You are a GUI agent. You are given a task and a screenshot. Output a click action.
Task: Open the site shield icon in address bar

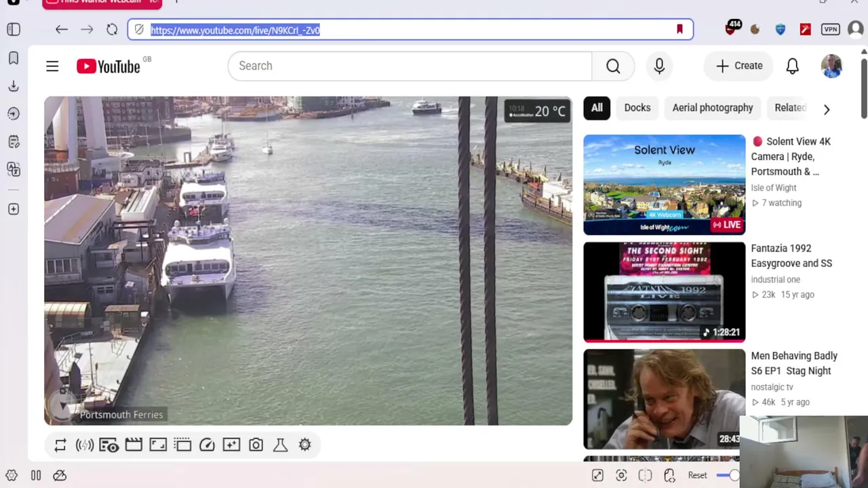(x=139, y=30)
